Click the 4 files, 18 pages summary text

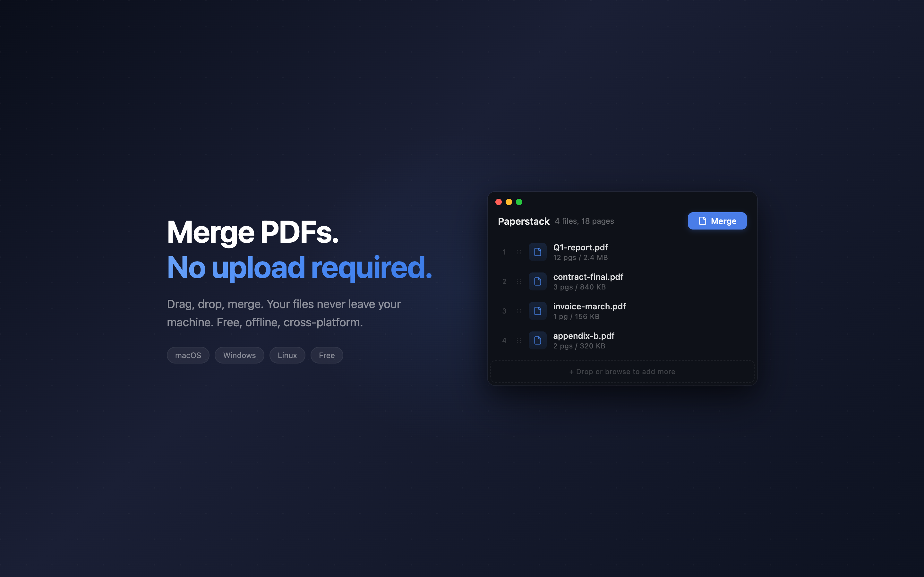584,221
